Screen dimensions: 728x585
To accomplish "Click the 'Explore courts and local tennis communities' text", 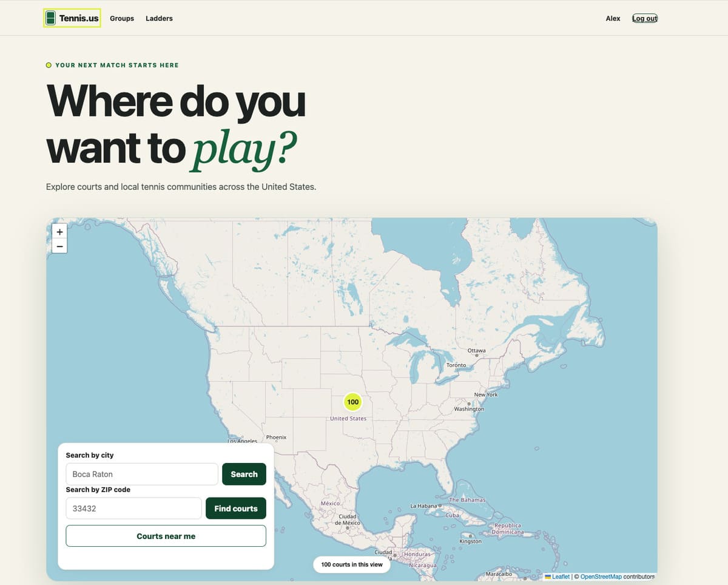I will pos(181,187).
